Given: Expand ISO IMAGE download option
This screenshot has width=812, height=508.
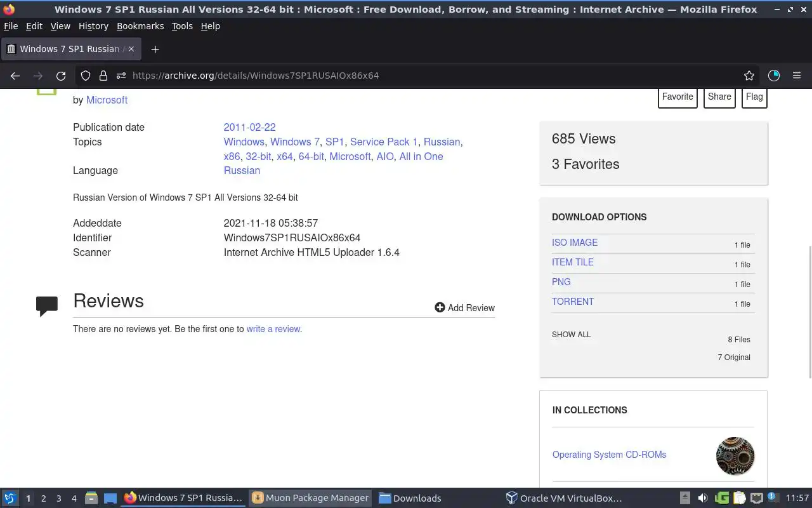Looking at the screenshot, I should point(575,243).
